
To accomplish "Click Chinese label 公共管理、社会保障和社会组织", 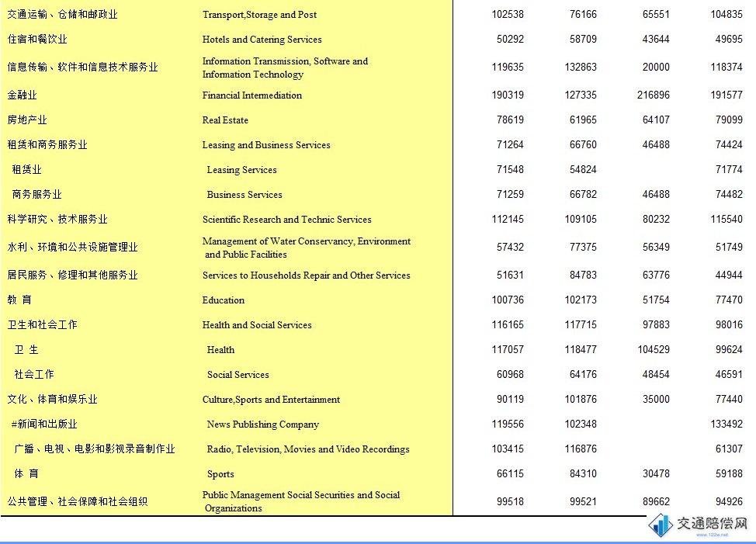I will (78, 501).
